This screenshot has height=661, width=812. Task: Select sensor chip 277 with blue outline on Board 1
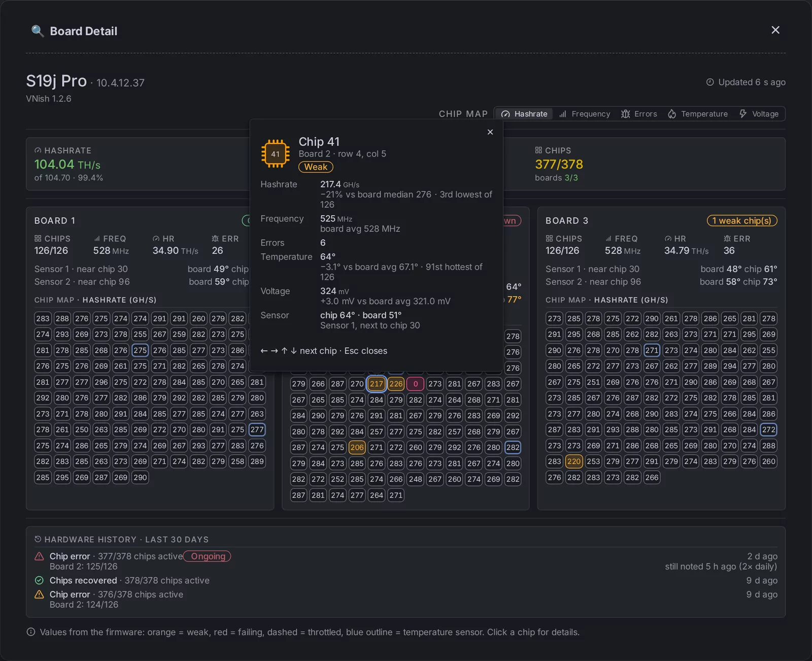coord(257,429)
